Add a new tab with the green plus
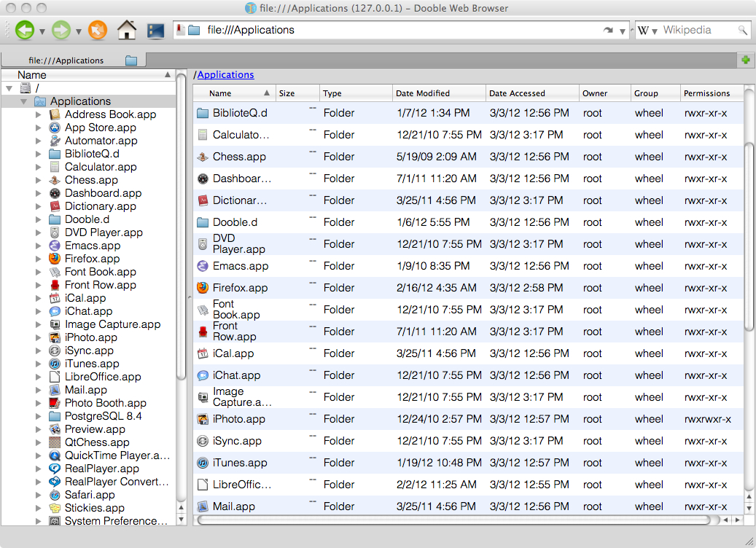This screenshot has height=548, width=756. [x=746, y=60]
